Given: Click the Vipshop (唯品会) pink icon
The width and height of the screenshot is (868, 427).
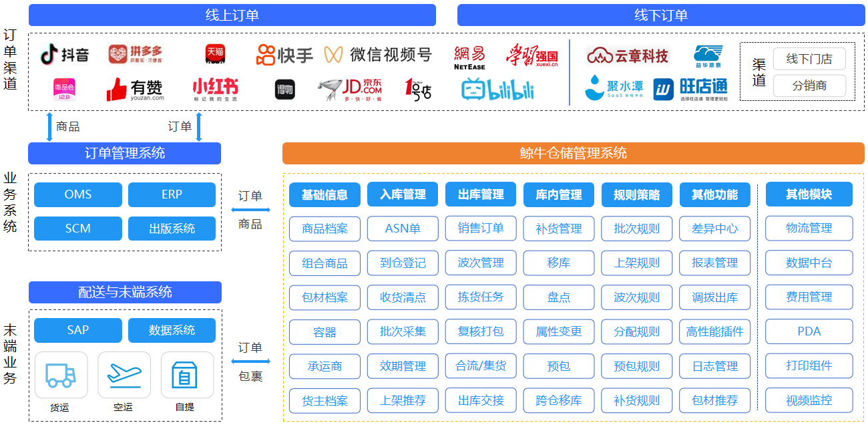Looking at the screenshot, I should tap(64, 89).
